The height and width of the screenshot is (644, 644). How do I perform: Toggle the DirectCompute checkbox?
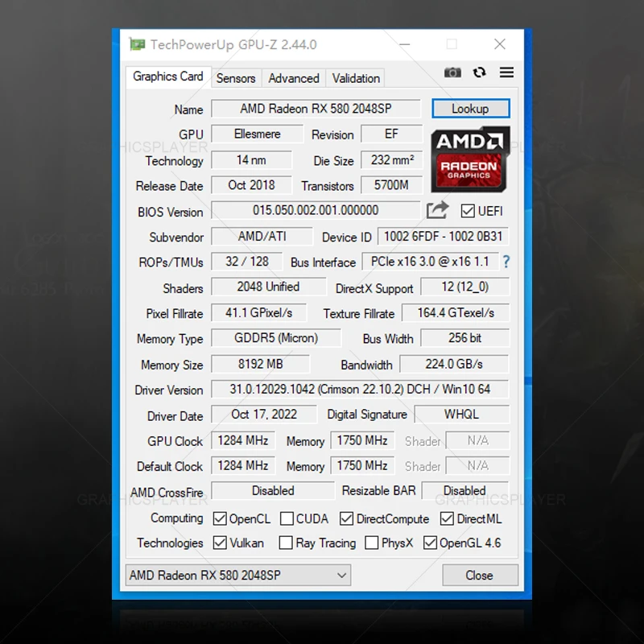[x=346, y=518]
